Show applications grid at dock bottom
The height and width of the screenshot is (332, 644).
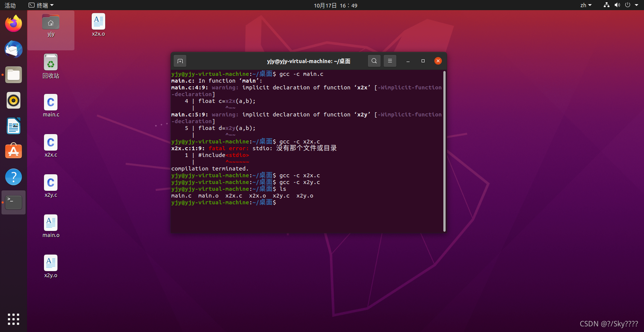click(x=14, y=319)
